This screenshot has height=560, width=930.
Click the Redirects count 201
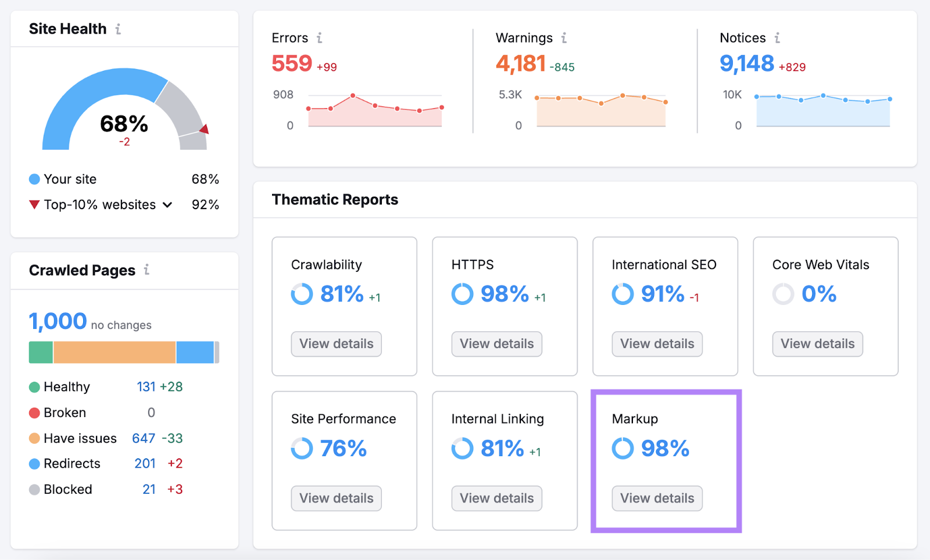click(x=145, y=464)
